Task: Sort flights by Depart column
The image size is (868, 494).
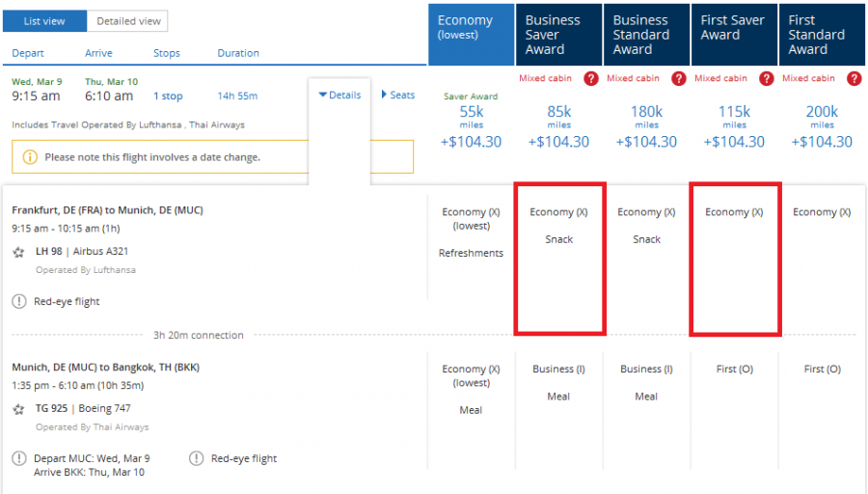Action: [27, 54]
